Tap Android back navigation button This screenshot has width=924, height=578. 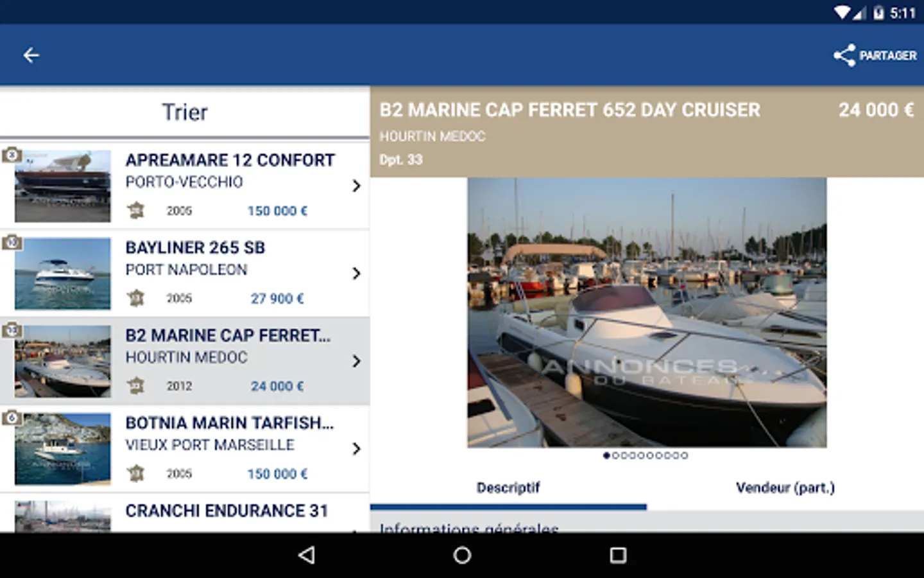tap(307, 555)
